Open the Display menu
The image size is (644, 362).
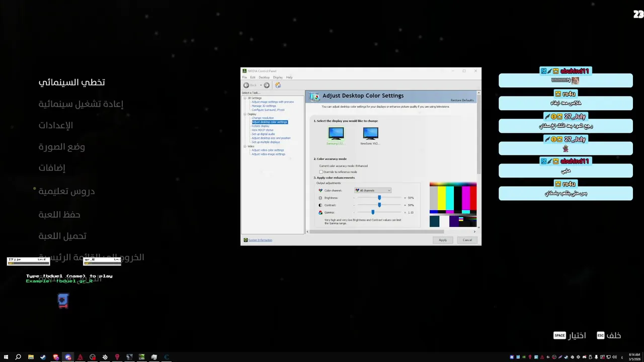tap(278, 77)
